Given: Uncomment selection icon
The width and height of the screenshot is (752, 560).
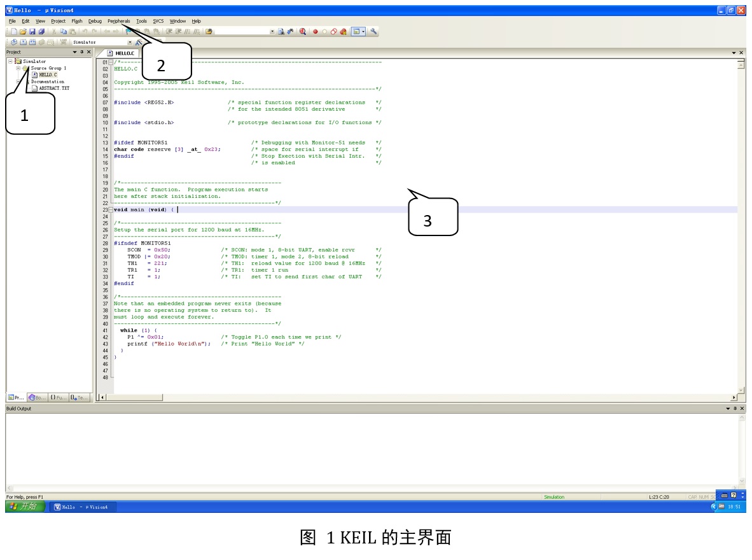Looking at the screenshot, I should pyautogui.click(x=197, y=32).
